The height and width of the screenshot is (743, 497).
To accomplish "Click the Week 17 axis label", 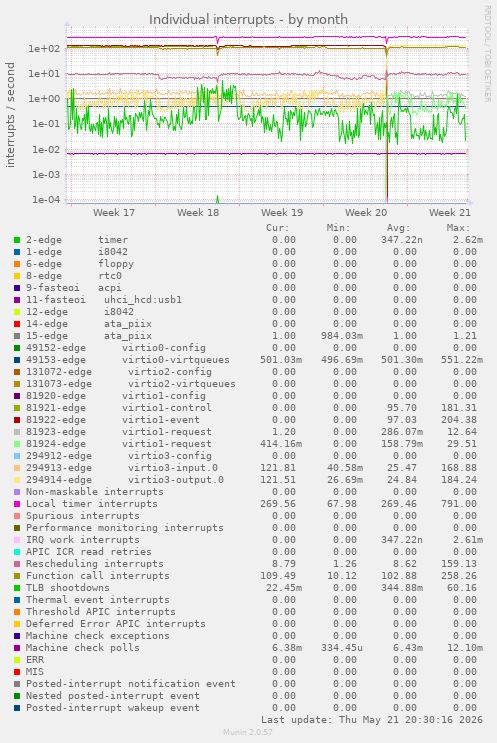I will click(114, 213).
